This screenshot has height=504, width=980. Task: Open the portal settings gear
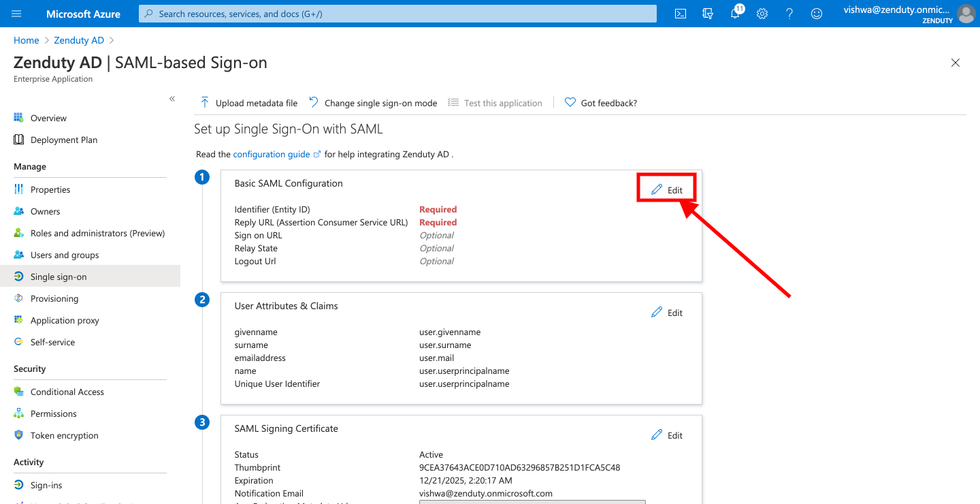762,14
